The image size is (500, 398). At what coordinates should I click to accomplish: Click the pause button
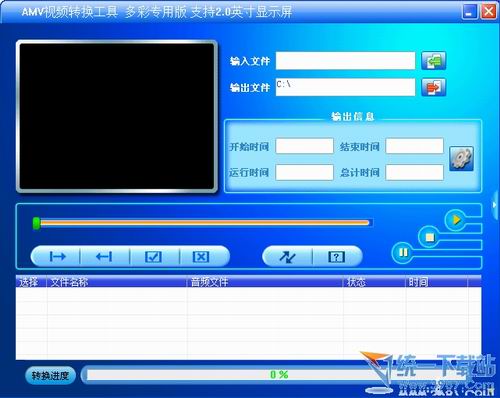pos(403,253)
